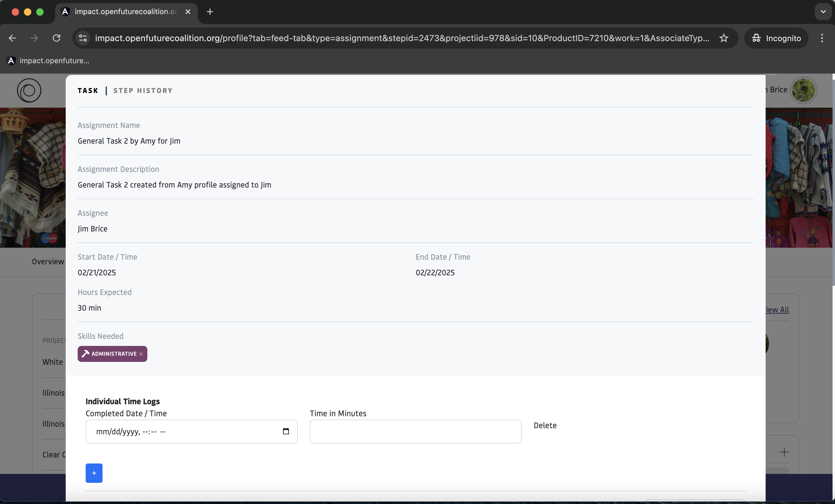This screenshot has height=504, width=835.
Task: Open the View All link
Action: coord(777,309)
